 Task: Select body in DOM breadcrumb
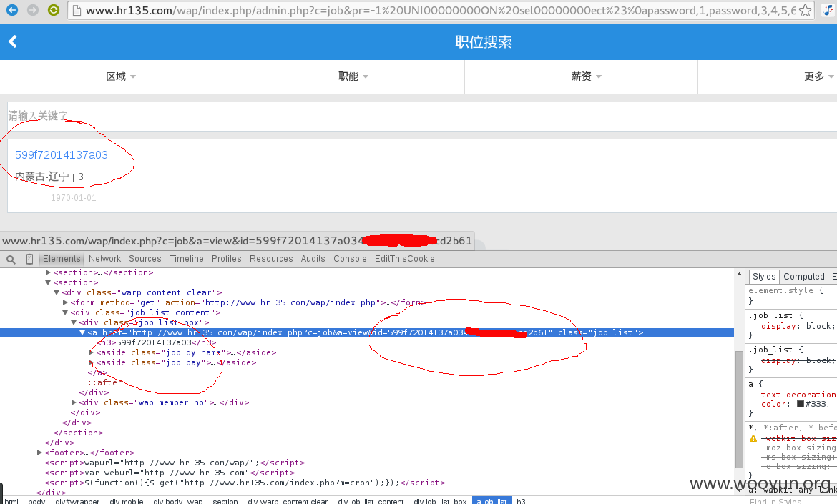36,501
